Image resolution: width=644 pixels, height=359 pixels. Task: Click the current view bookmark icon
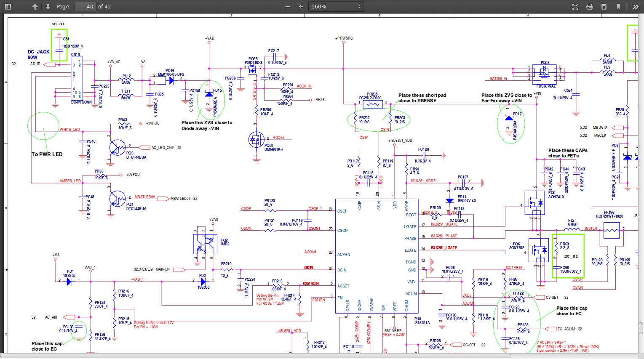pos(618,7)
